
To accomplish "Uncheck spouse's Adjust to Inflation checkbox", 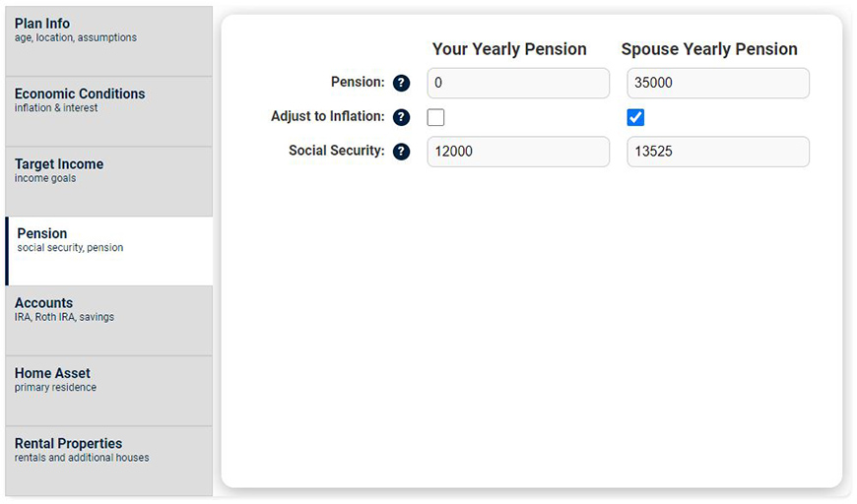I will pos(635,117).
